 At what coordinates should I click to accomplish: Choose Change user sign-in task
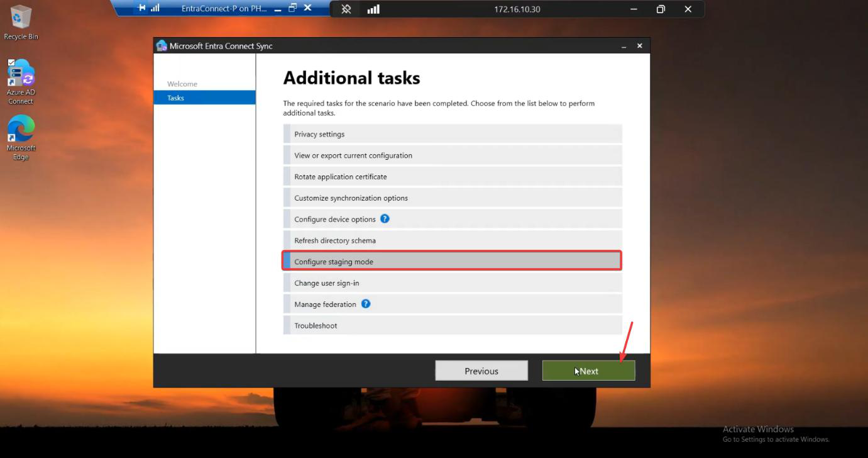click(453, 283)
